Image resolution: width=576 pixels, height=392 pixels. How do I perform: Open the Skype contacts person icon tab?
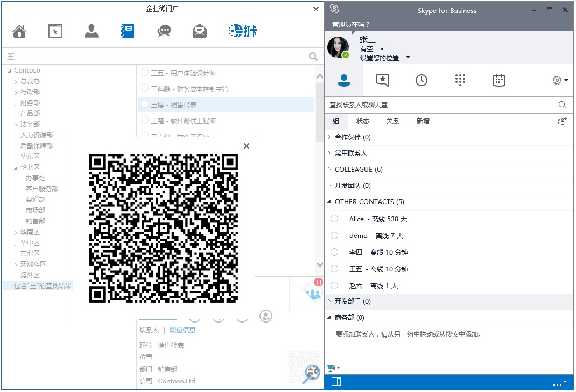point(344,80)
